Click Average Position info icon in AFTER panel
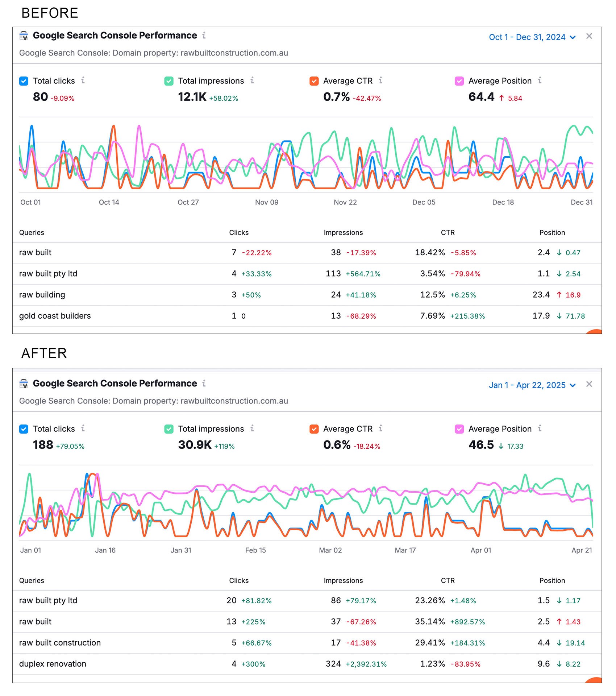The height and width of the screenshot is (696, 616). point(540,428)
